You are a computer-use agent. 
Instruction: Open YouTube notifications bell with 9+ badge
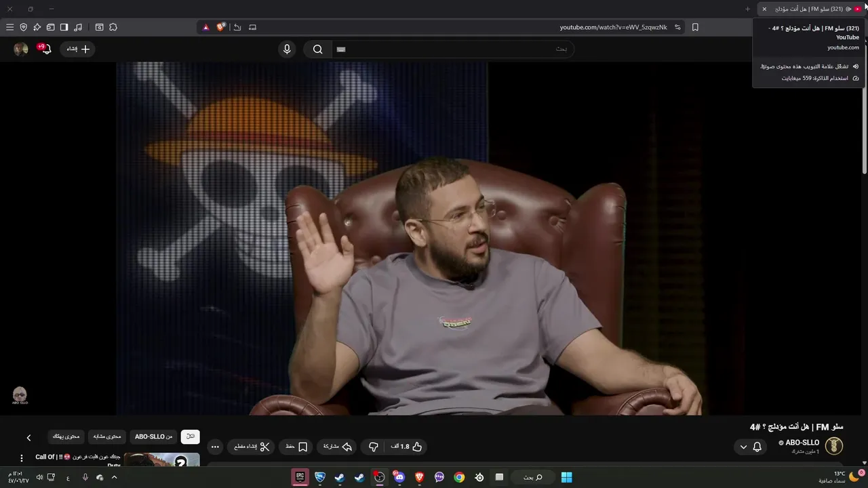45,49
